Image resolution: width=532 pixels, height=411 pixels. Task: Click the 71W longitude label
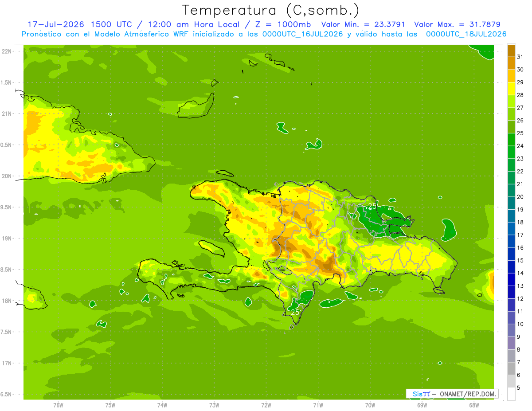318,405
